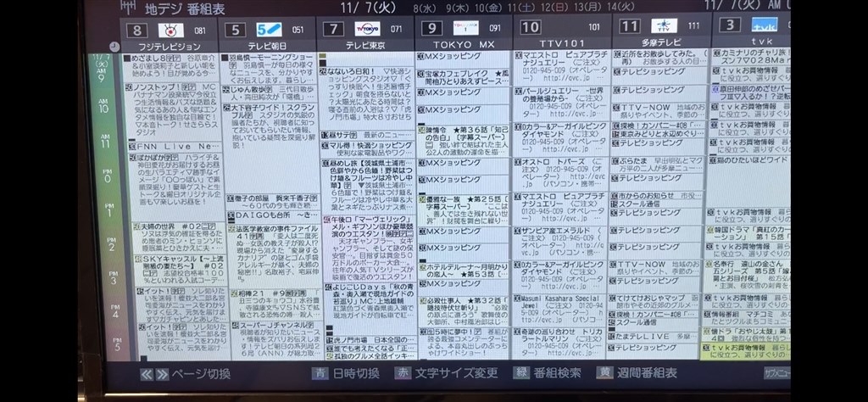Screen dimensions: 868x402
Task: Select program 昼めし旅
Action: [369, 185]
